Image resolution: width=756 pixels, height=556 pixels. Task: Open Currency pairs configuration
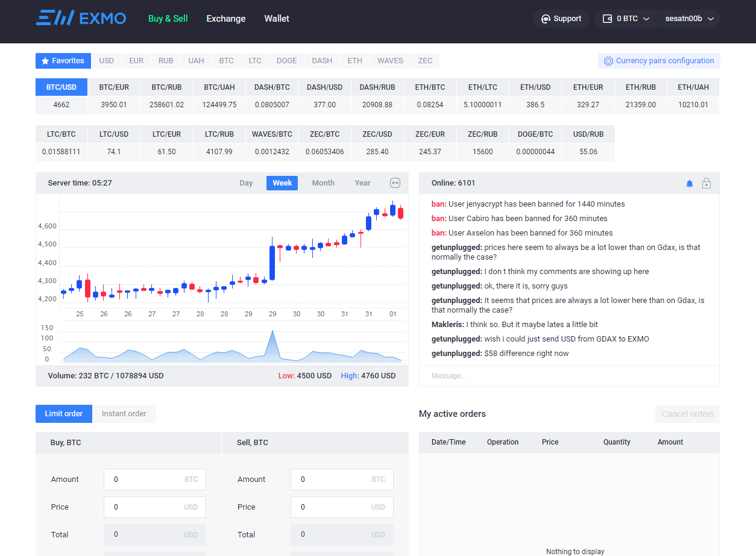(659, 61)
